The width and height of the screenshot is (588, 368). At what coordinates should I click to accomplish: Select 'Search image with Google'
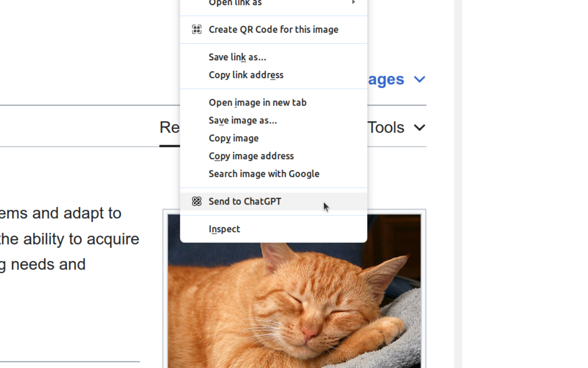point(264,174)
